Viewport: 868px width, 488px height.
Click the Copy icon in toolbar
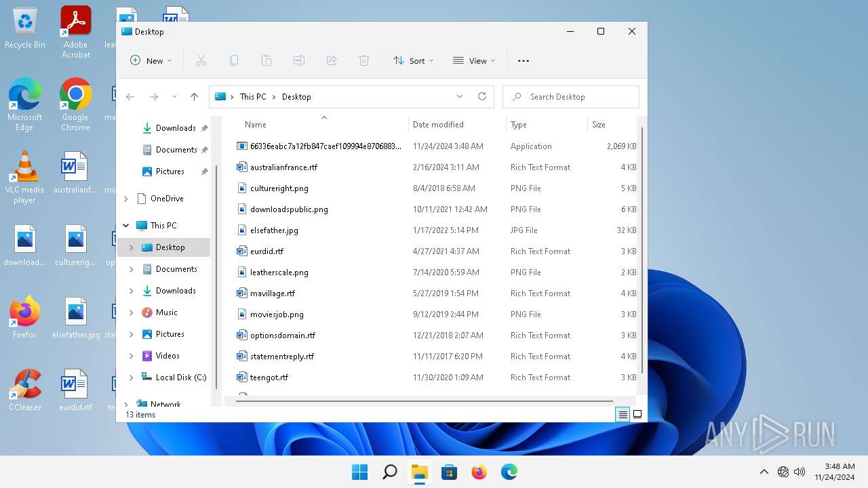click(x=234, y=60)
